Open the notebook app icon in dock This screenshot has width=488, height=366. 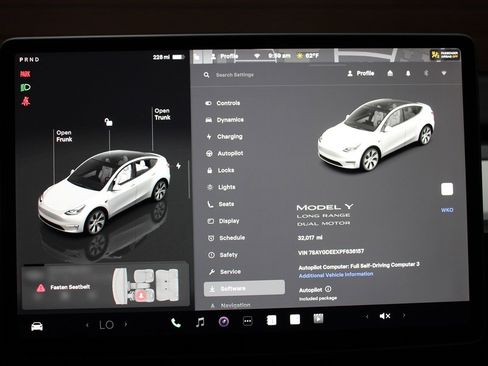[x=271, y=320]
